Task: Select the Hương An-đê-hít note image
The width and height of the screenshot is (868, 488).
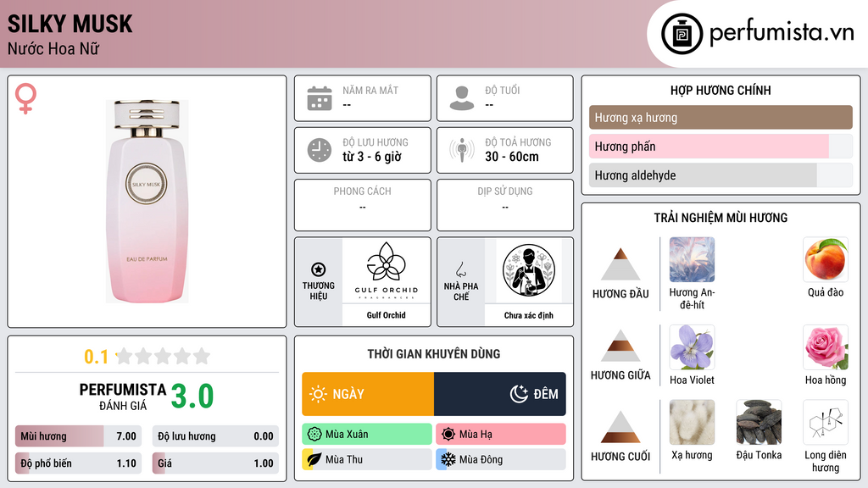Action: point(692,260)
